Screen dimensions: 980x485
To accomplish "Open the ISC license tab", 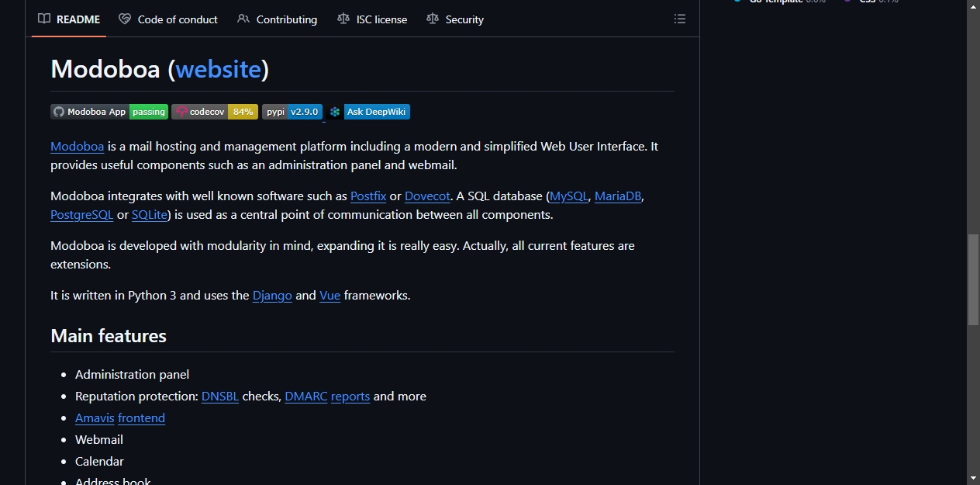I will [x=372, y=19].
